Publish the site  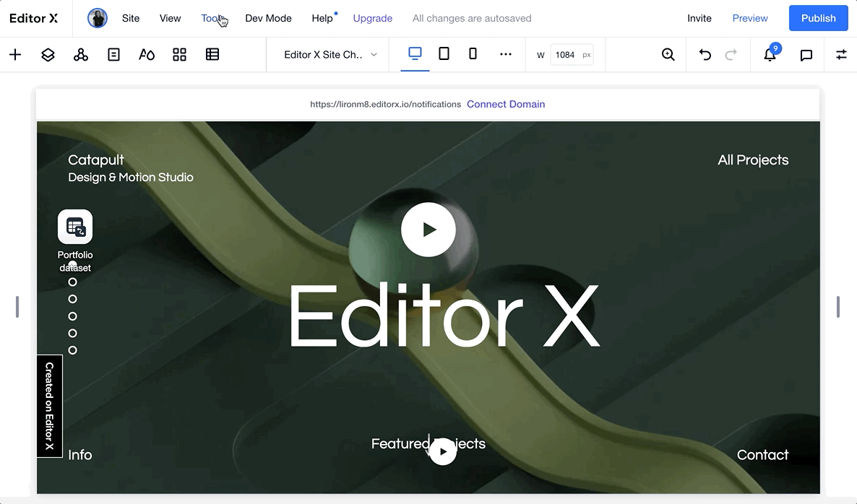point(818,18)
